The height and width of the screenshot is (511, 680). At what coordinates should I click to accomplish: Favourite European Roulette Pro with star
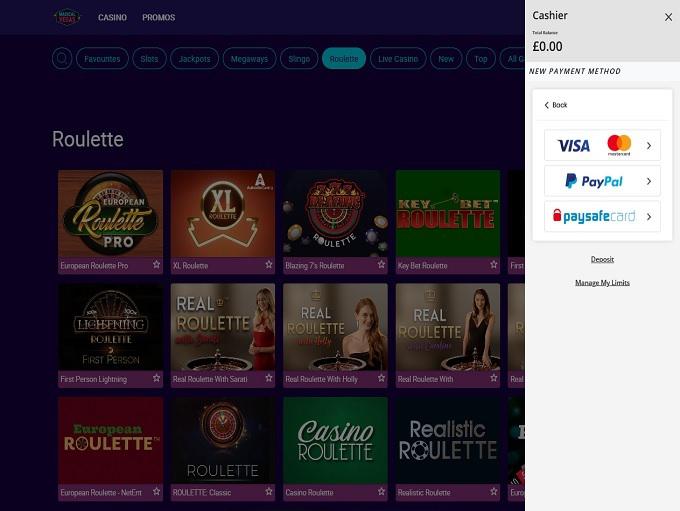click(x=157, y=264)
